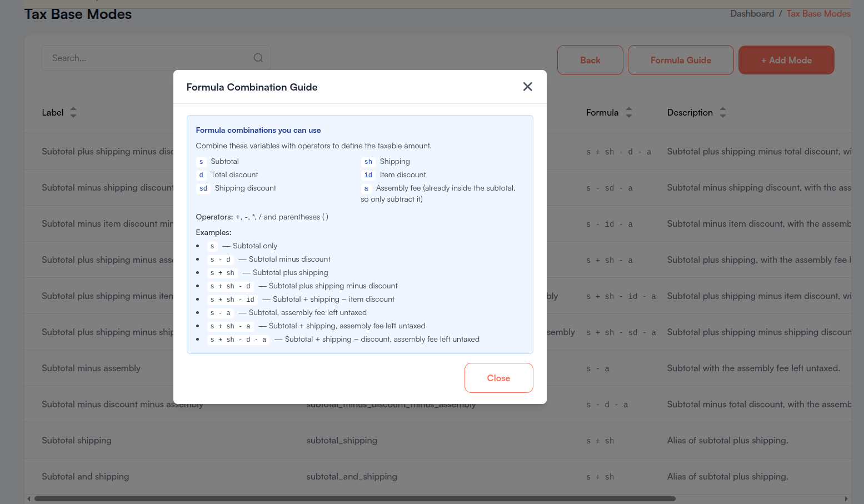Click the Close button in the guide dialog
Image resolution: width=864 pixels, height=504 pixels.
pyautogui.click(x=498, y=378)
